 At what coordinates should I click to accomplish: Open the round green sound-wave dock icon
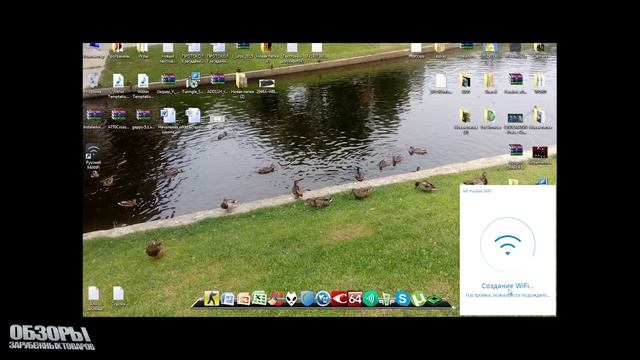(371, 299)
